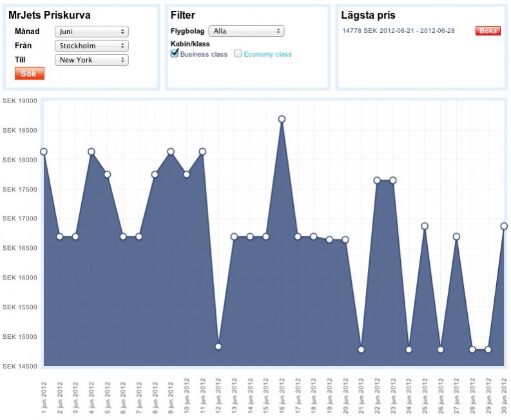
Task: Click the 12 jun 2012 low data point
Action: coord(218,347)
